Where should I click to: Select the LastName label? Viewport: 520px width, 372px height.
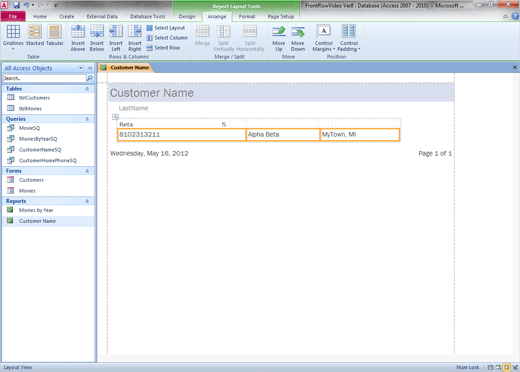point(133,108)
